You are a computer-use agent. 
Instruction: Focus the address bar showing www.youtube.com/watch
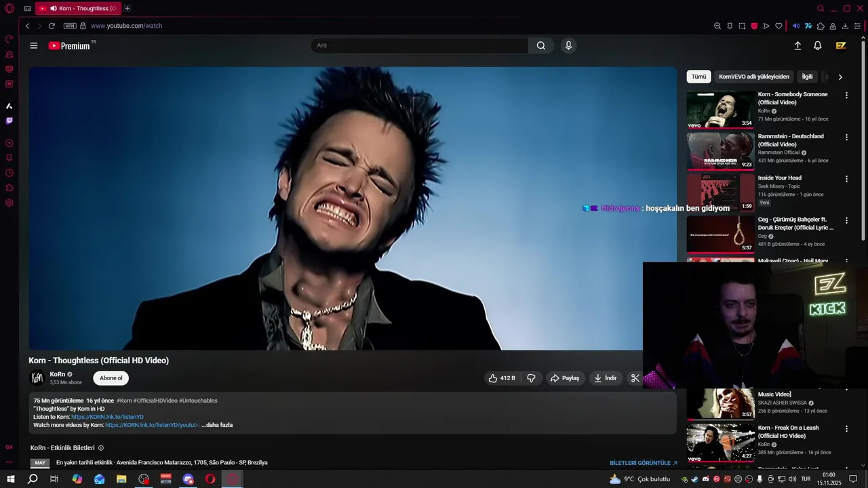tap(126, 26)
